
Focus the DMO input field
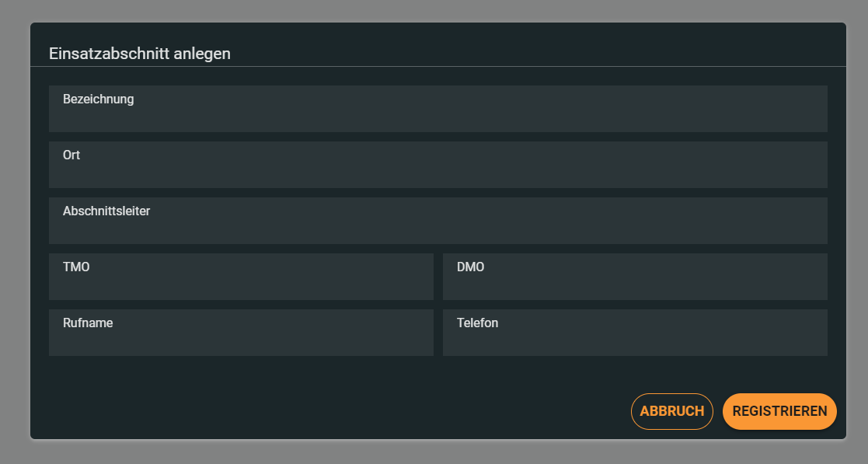pyautogui.click(x=635, y=283)
